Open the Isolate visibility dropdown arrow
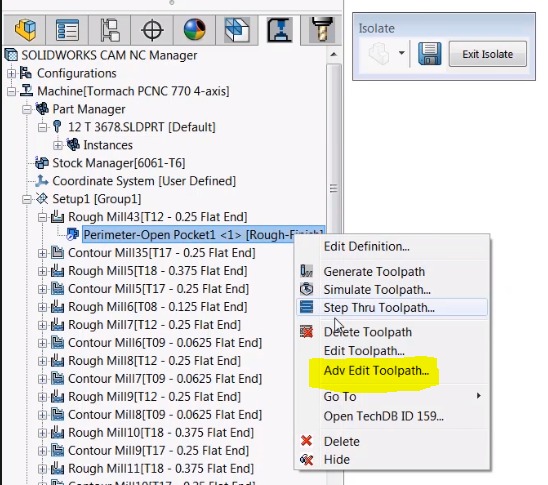The height and width of the screenshot is (485, 548). [x=402, y=53]
